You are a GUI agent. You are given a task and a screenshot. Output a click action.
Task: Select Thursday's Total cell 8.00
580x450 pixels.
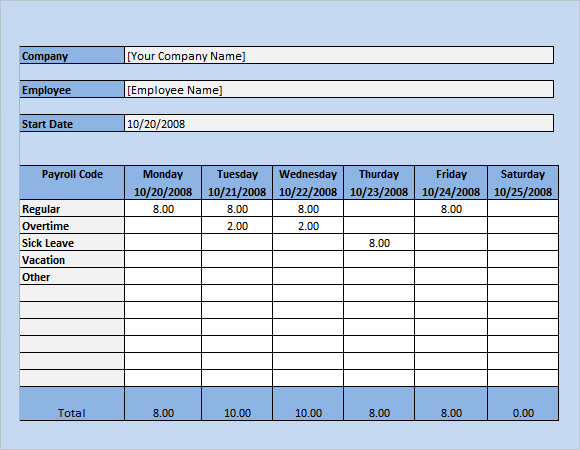pyautogui.click(x=379, y=403)
